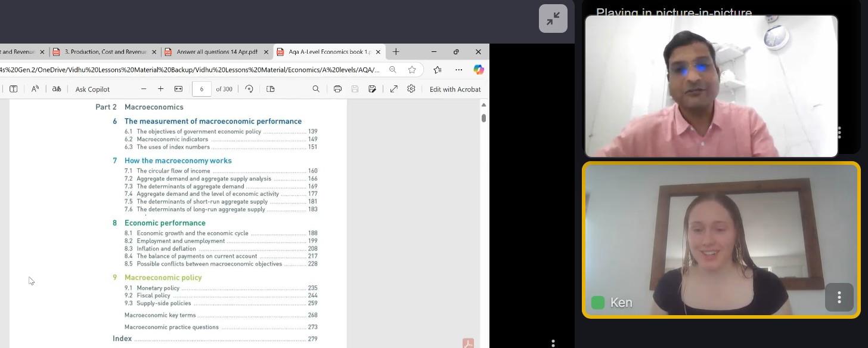Print the PDF document
Viewport: 868px width, 348px height.
[337, 89]
